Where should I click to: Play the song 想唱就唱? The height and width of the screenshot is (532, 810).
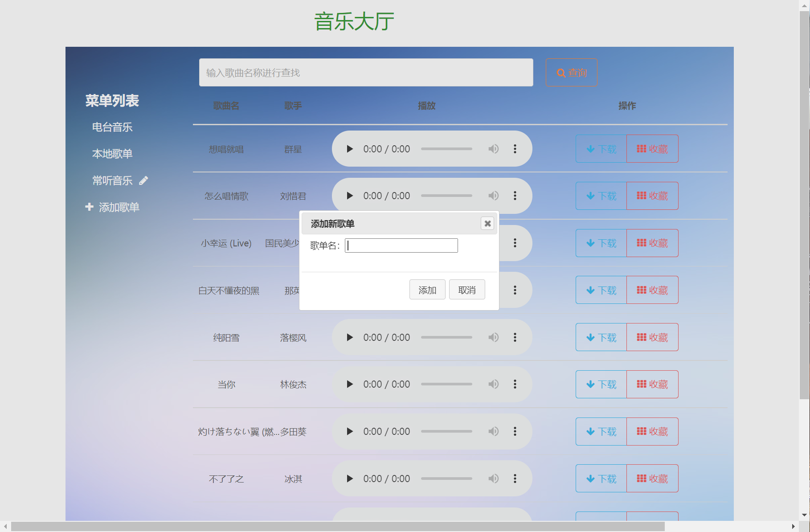pos(350,149)
